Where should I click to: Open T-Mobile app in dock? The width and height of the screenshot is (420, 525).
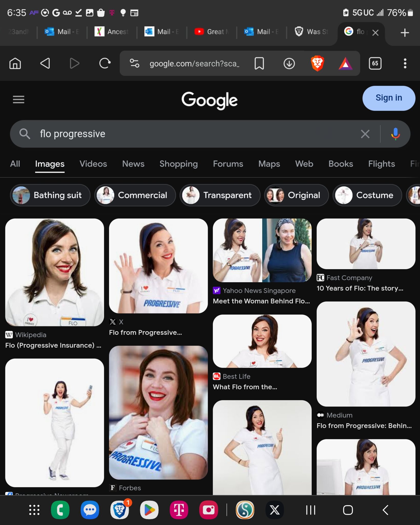pos(179,510)
